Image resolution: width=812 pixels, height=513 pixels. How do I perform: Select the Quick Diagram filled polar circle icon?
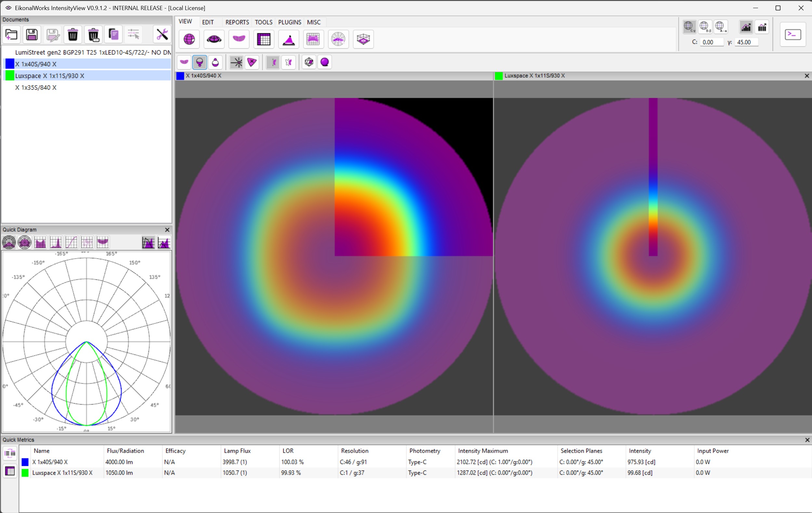[25, 242]
